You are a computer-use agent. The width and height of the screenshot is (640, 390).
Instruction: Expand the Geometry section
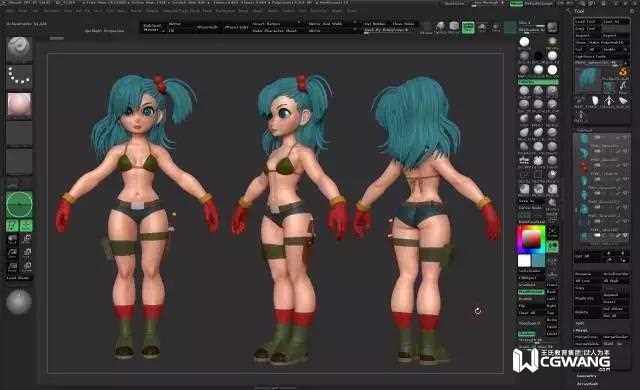click(x=587, y=375)
